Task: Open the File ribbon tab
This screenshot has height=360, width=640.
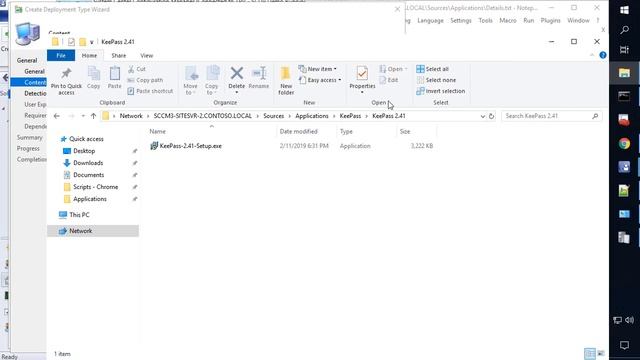Action: point(61,56)
